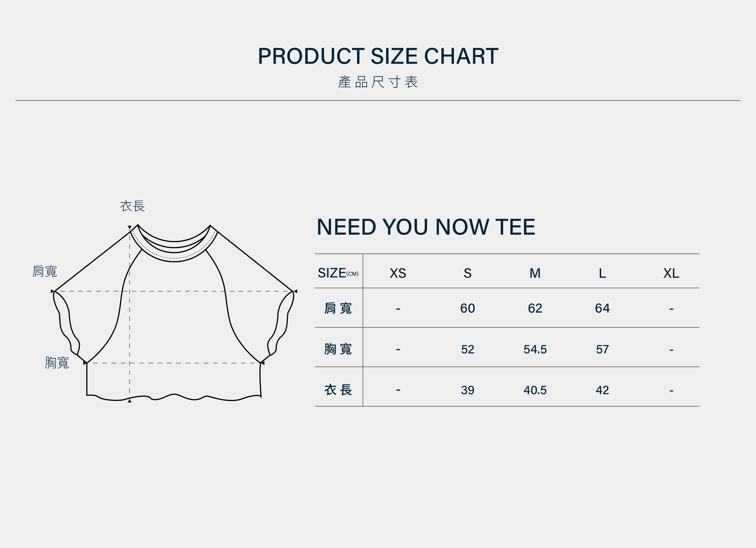This screenshot has height=548, width=756.
Task: Click the PRODUCT SIZE CHART heading
Action: coord(378,56)
